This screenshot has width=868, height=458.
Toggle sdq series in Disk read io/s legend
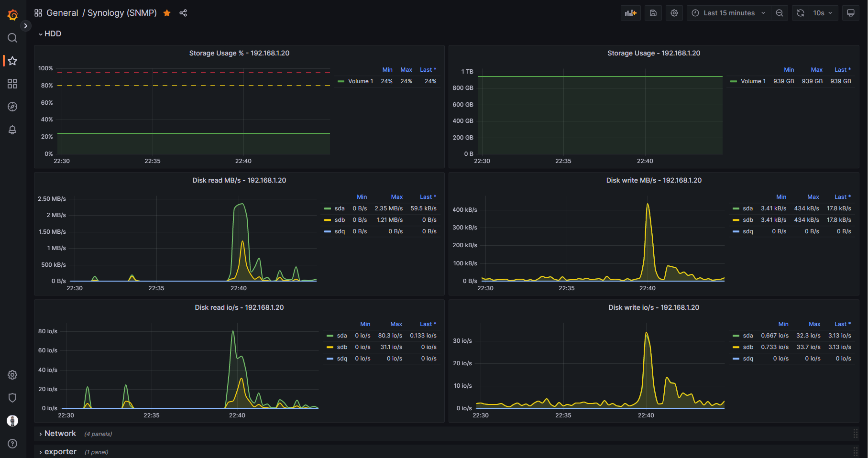click(x=342, y=359)
